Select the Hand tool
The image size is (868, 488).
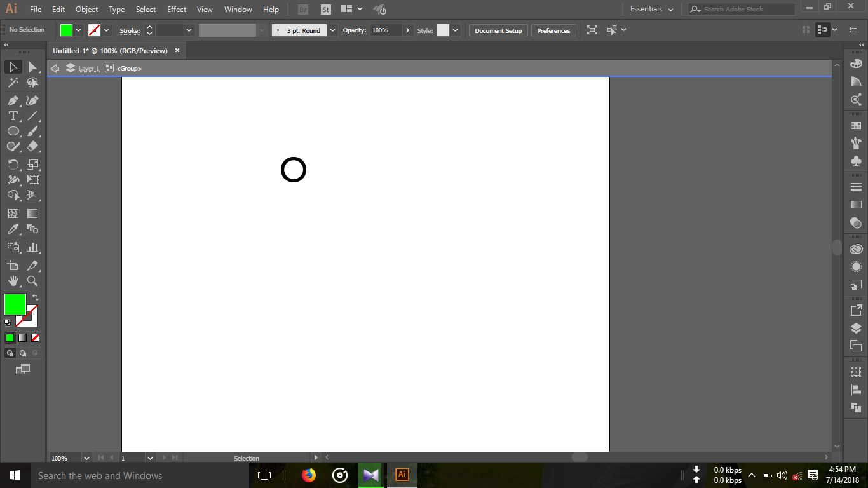(13, 281)
